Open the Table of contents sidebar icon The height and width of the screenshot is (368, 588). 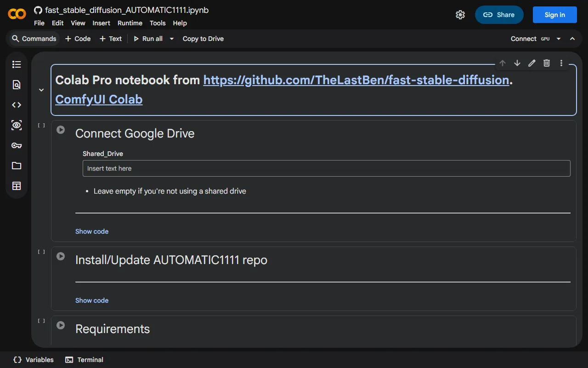tap(17, 64)
